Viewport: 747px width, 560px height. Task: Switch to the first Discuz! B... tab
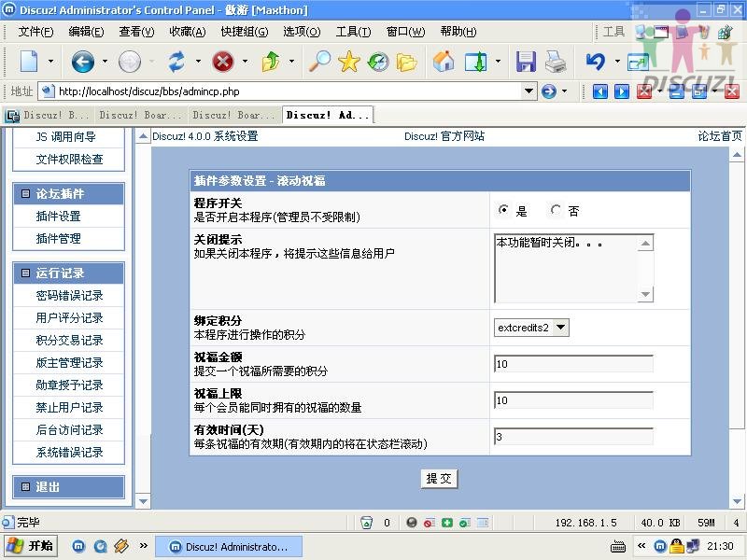[48, 115]
